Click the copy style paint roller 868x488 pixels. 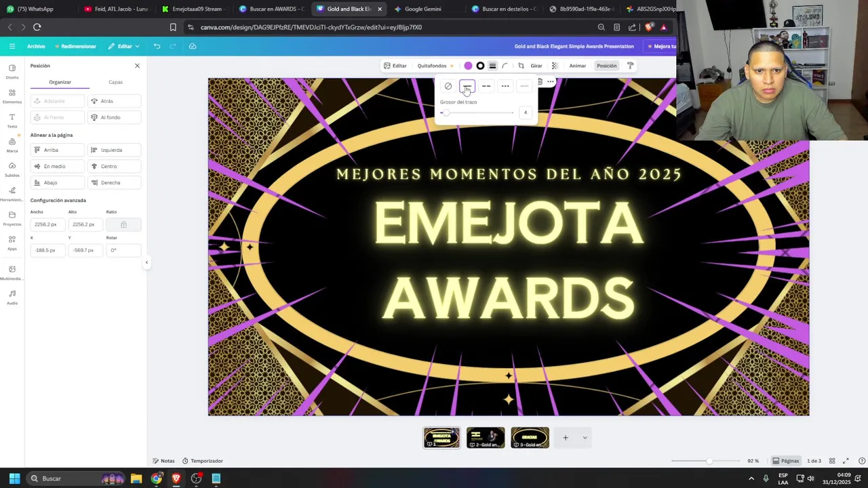(x=630, y=66)
